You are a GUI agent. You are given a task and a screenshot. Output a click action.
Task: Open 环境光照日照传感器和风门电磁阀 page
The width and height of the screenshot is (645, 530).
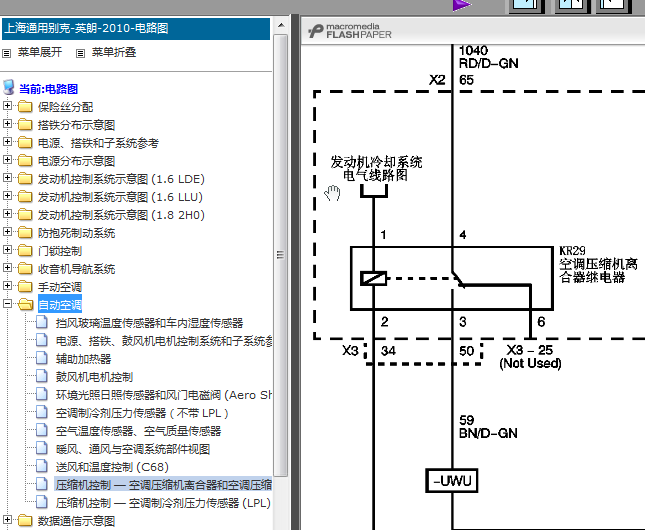tap(164, 395)
